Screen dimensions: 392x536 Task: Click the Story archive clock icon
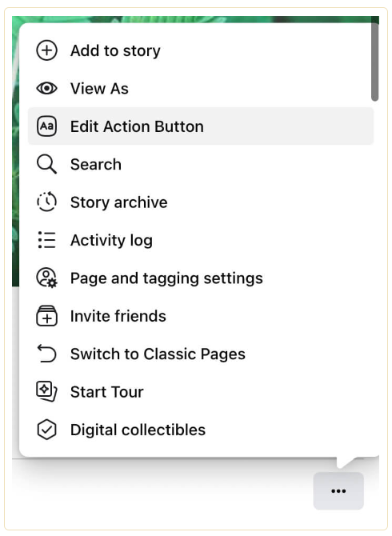point(47,202)
